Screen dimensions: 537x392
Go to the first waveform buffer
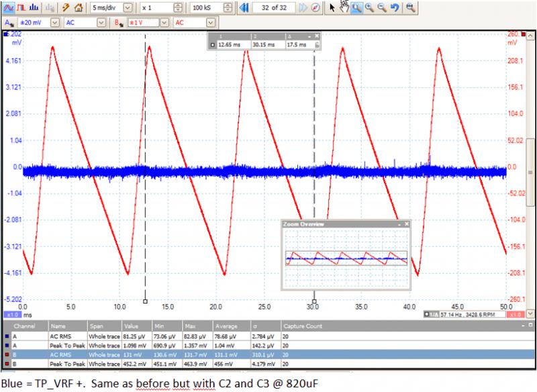pyautogui.click(x=244, y=7)
